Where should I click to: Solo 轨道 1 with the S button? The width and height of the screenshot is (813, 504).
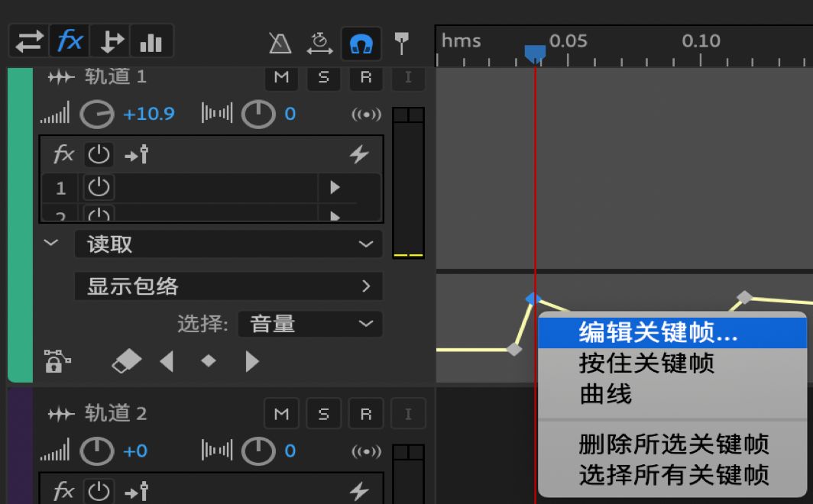pyautogui.click(x=323, y=78)
